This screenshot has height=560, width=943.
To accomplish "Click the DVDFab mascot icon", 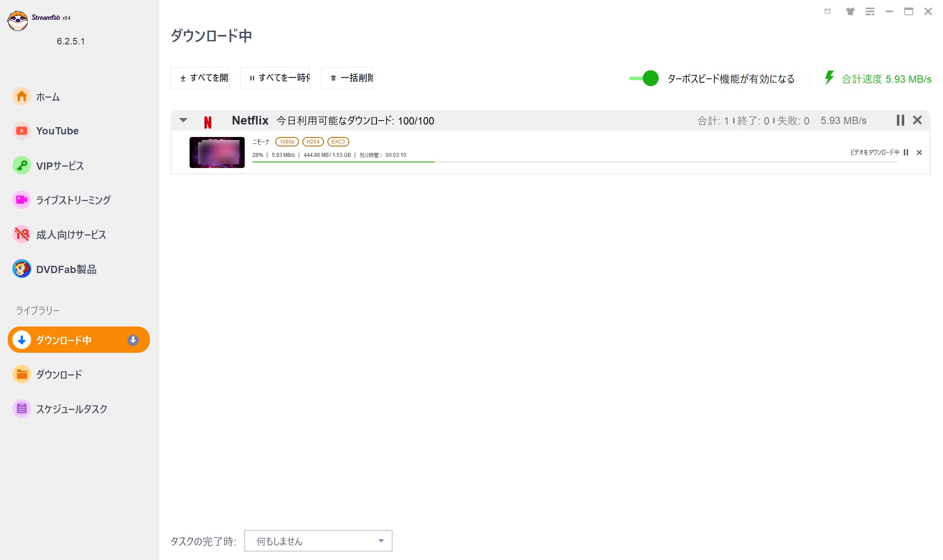I will (22, 269).
